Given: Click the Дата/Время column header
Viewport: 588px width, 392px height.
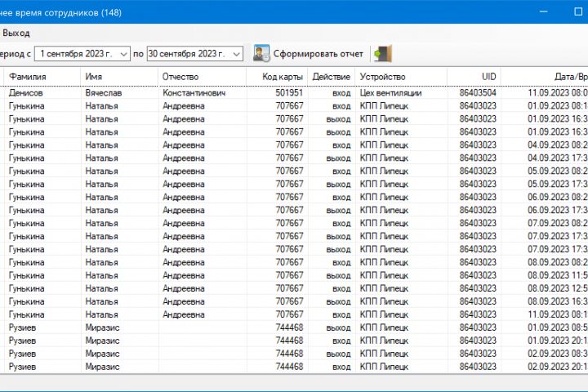Looking at the screenshot, I should click(x=545, y=77).
